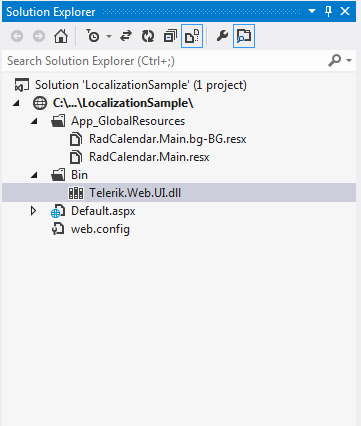Toggle Preview Selected Items button
This screenshot has width=361, height=426.
[244, 36]
